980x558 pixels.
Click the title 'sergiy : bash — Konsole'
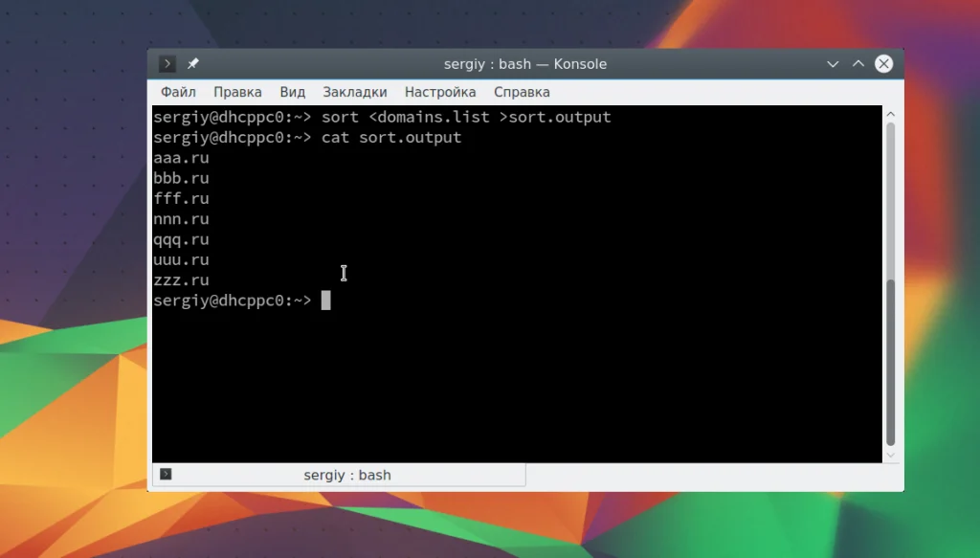[525, 64]
